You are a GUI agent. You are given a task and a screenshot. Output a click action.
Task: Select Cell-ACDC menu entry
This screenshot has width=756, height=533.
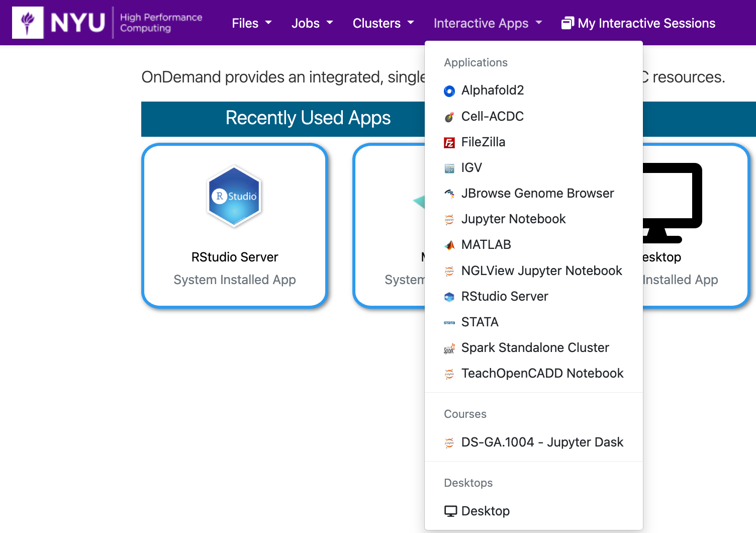pyautogui.click(x=534, y=116)
